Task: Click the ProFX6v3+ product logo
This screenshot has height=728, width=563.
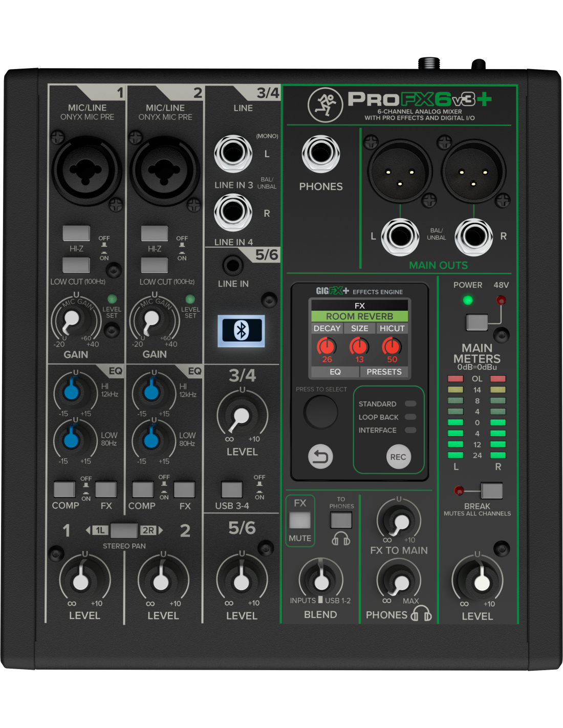Action: 420,99
